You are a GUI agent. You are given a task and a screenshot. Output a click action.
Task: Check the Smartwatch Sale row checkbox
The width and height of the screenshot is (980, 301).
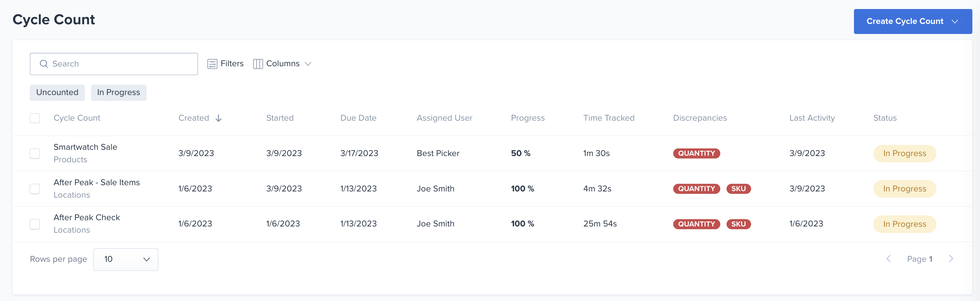pos(35,153)
